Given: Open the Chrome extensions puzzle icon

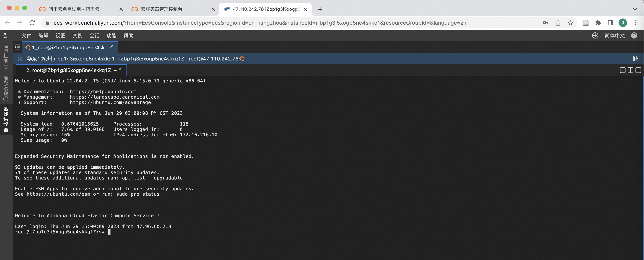Looking at the screenshot, I should tap(598, 23).
